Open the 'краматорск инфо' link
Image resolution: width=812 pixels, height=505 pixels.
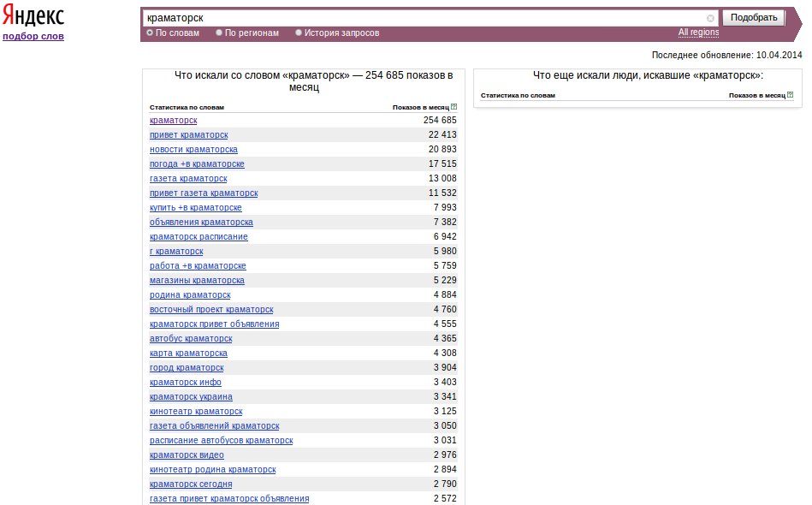coord(186,382)
